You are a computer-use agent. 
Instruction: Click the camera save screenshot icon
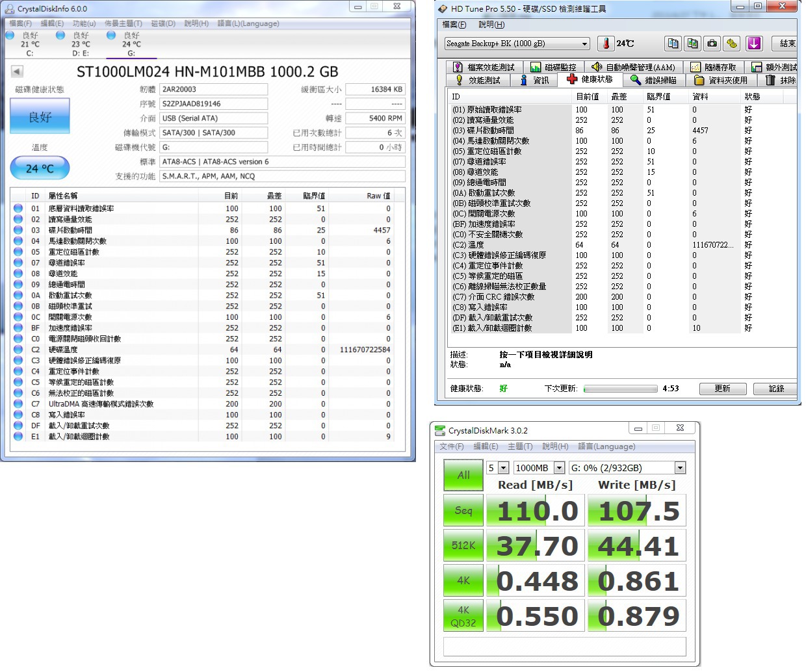[712, 44]
